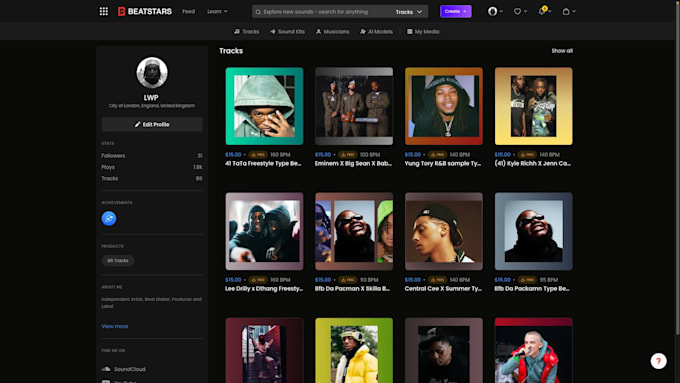680x383 pixels.
Task: Open track cover with red jacket rapper
Action: tap(533, 350)
